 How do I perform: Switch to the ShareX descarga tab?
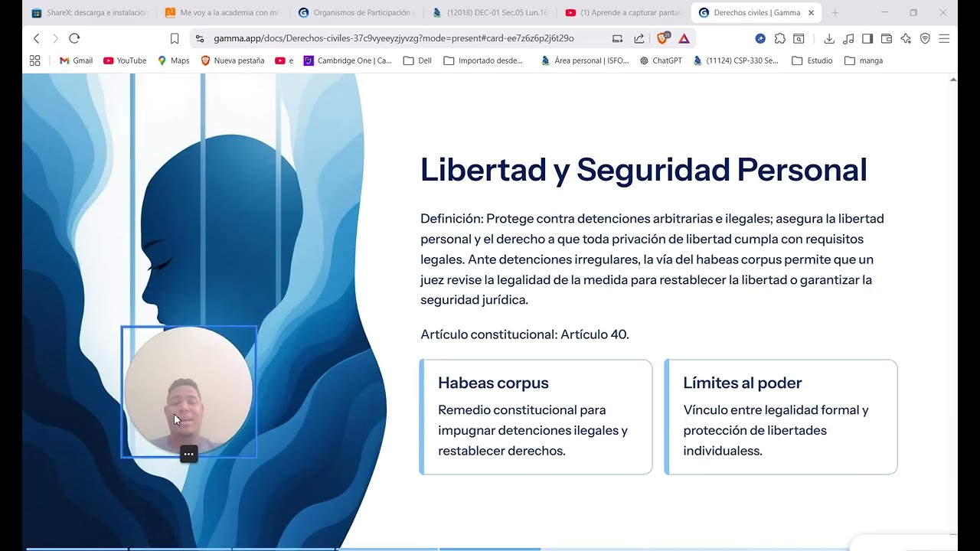point(89,13)
